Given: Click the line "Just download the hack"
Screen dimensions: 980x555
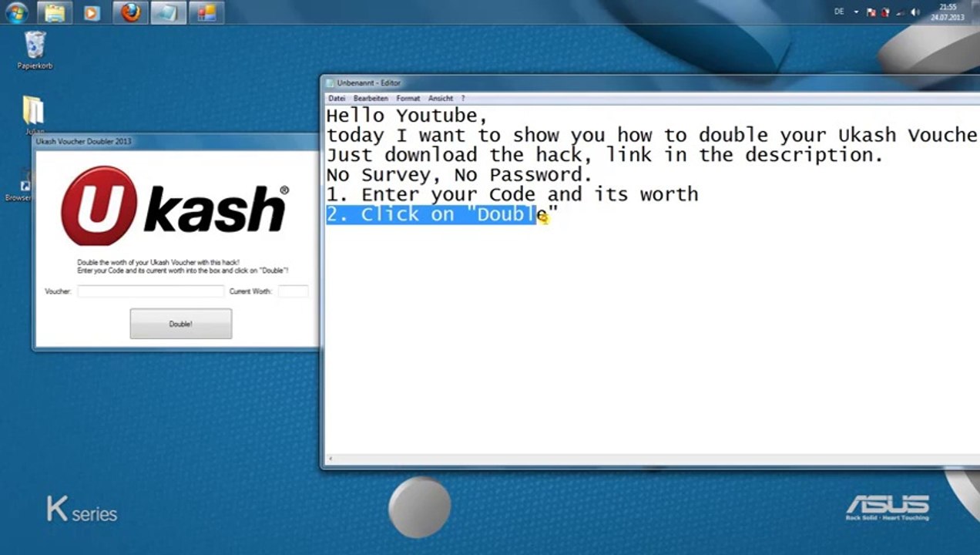Looking at the screenshot, I should point(604,155).
